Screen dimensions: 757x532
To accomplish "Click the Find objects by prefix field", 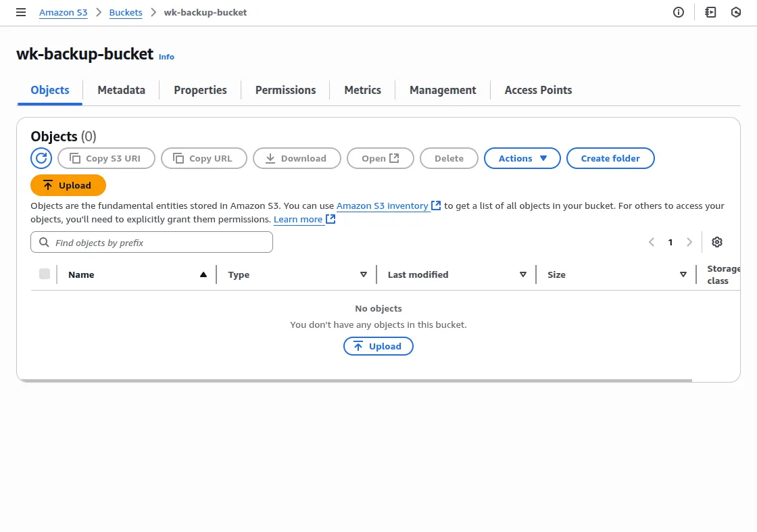I will coord(151,242).
